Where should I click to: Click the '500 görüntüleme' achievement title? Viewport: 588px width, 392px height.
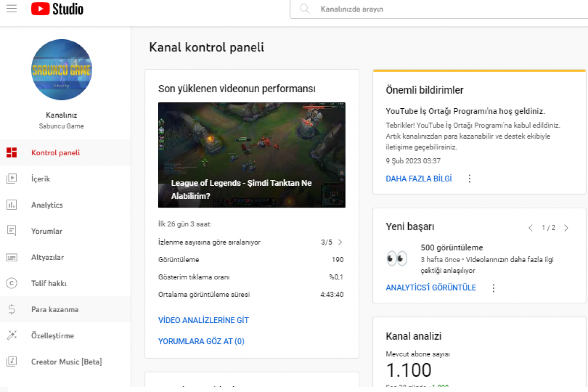452,248
